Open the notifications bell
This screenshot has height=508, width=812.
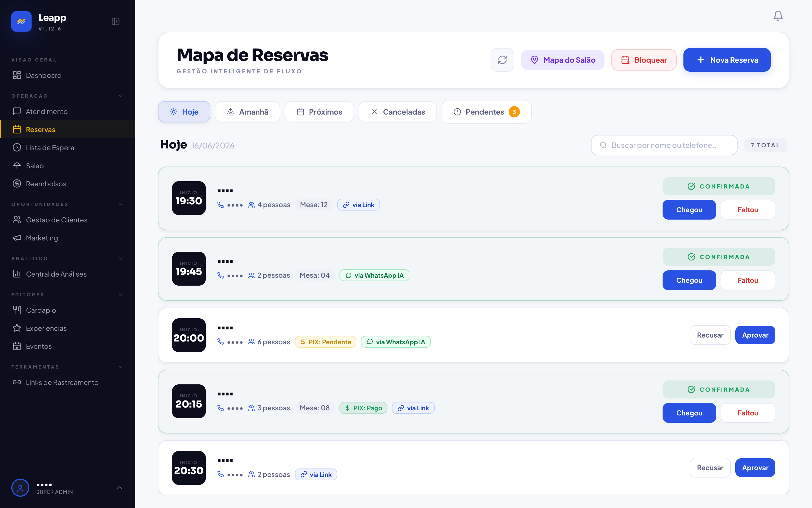[778, 16]
